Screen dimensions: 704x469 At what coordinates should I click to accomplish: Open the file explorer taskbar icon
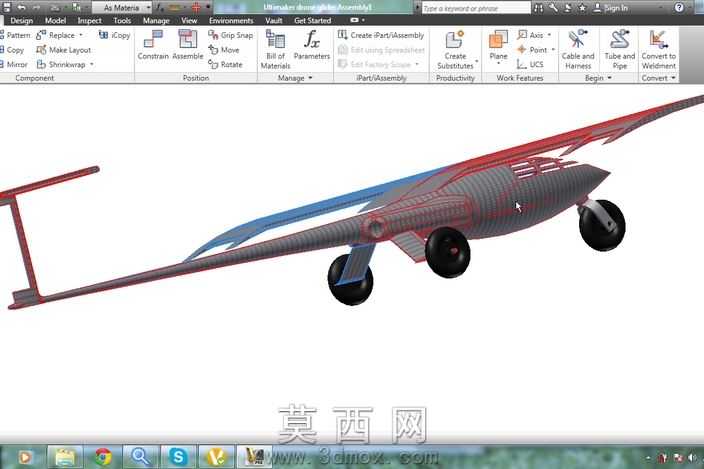[65, 457]
